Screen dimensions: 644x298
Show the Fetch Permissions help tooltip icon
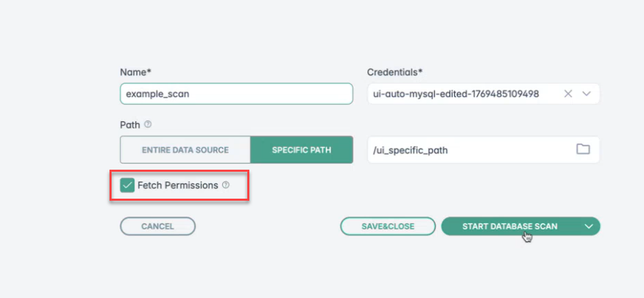226,186
